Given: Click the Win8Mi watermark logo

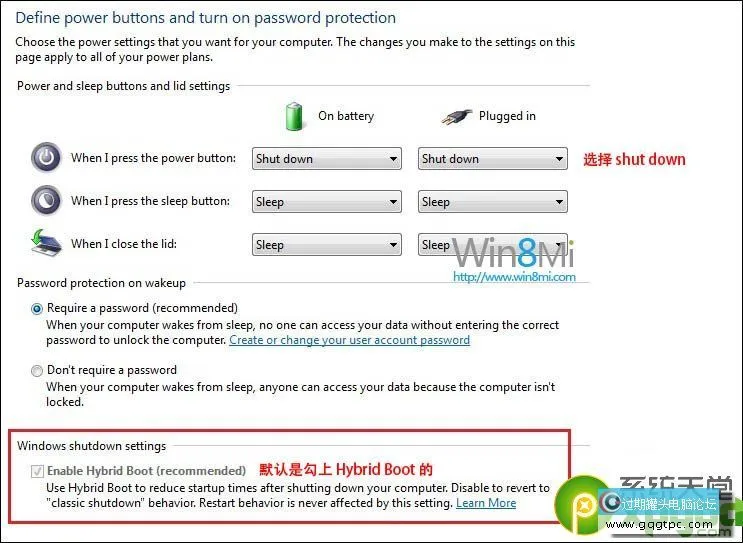Looking at the screenshot, I should (x=514, y=253).
